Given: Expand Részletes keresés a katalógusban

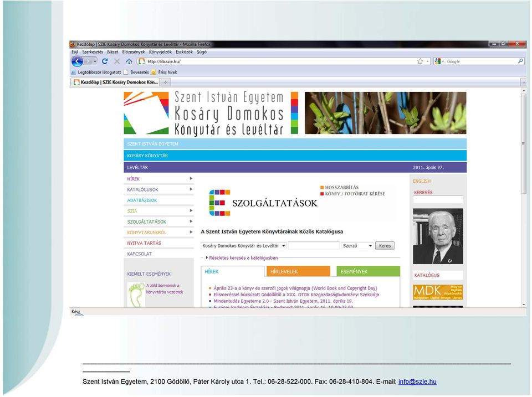Looking at the screenshot, I should point(242,258).
